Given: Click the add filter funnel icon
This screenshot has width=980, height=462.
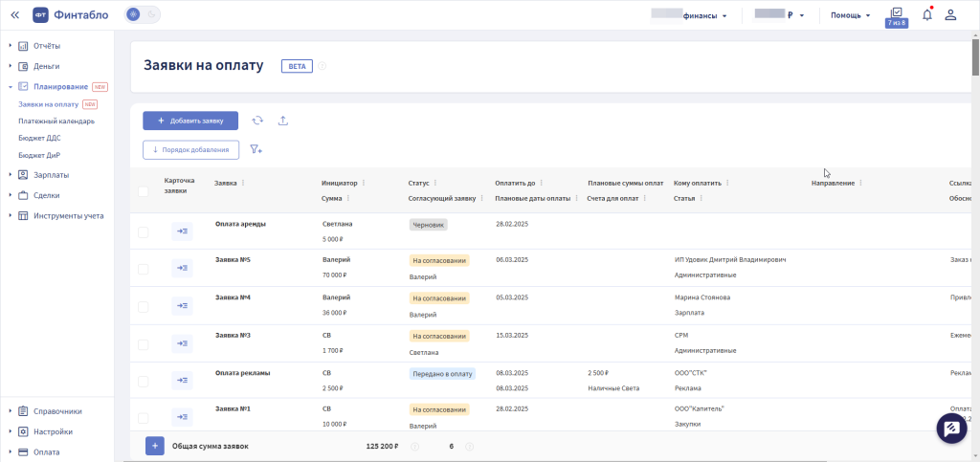Looking at the screenshot, I should coord(256,150).
